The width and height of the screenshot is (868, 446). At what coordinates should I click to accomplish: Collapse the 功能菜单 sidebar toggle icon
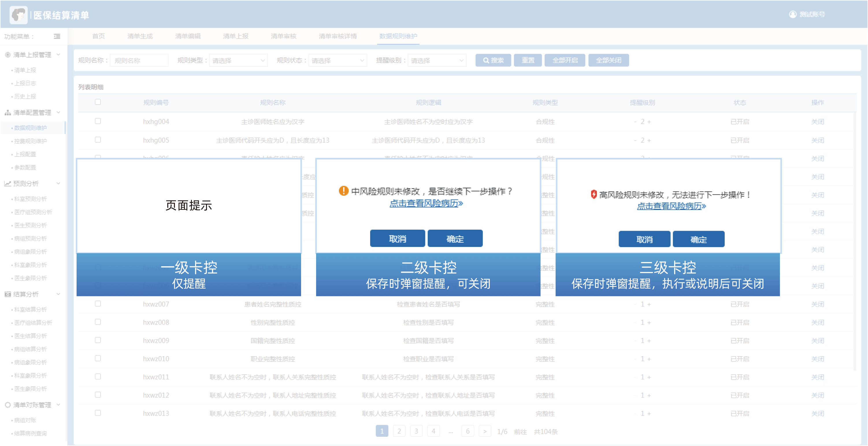coord(57,36)
